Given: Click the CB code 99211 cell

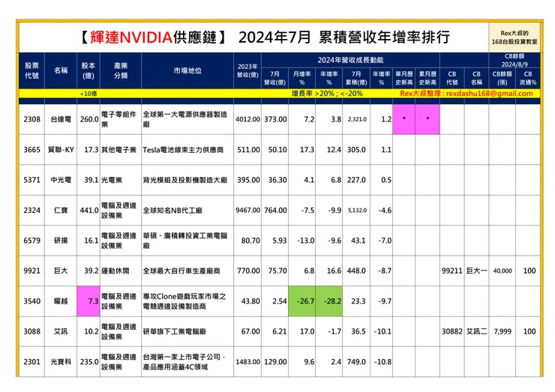Looking at the screenshot, I should tap(452, 271).
